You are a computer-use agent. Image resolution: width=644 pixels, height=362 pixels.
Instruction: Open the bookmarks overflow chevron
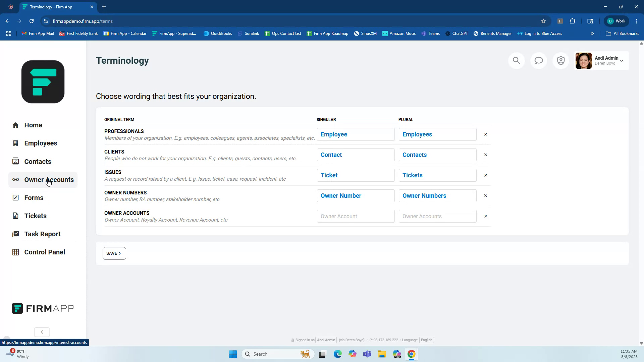click(592, 33)
